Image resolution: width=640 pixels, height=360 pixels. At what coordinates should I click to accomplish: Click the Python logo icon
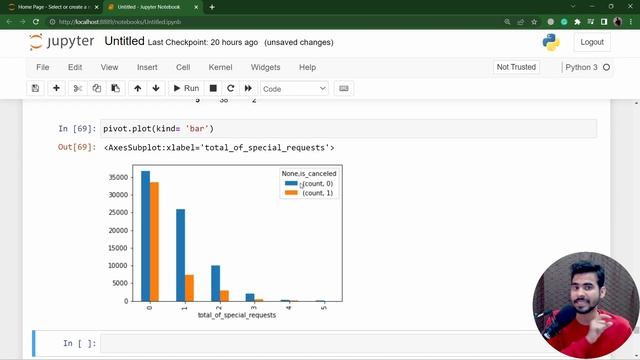tap(551, 42)
